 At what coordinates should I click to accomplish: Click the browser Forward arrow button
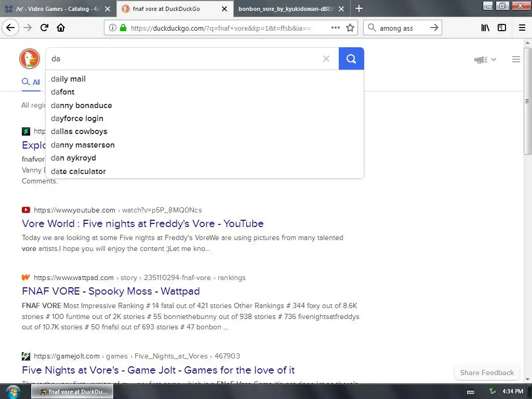(x=28, y=28)
